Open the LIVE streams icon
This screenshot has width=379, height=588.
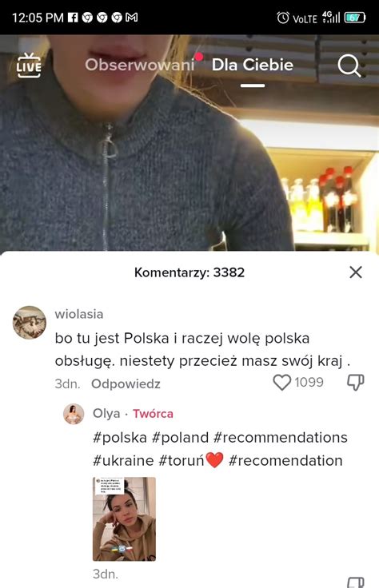click(x=29, y=66)
